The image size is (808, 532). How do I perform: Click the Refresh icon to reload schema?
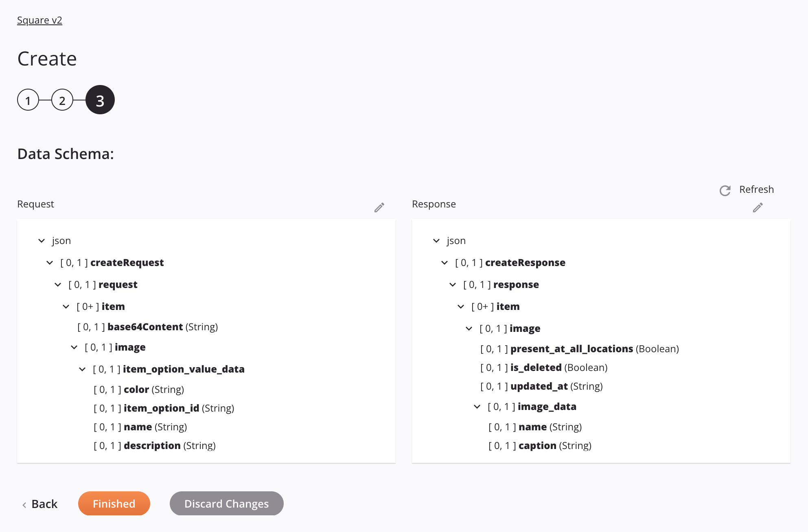[x=725, y=190]
